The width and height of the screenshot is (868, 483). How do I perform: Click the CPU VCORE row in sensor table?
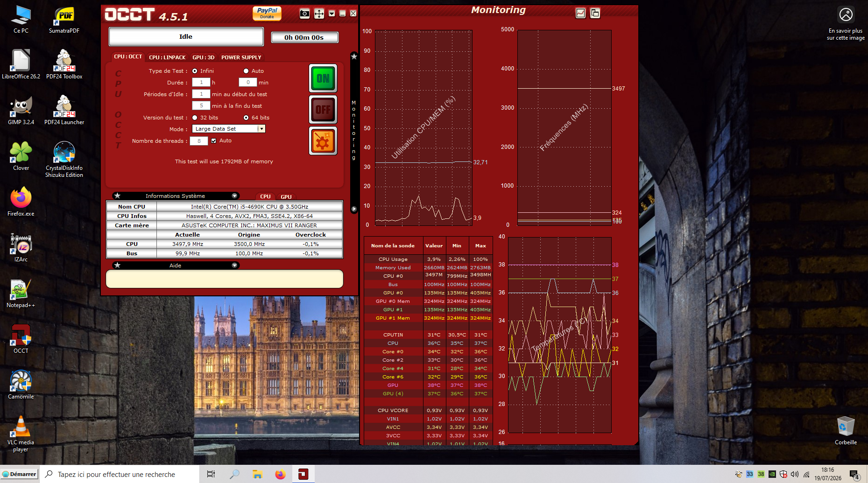[x=428, y=410]
